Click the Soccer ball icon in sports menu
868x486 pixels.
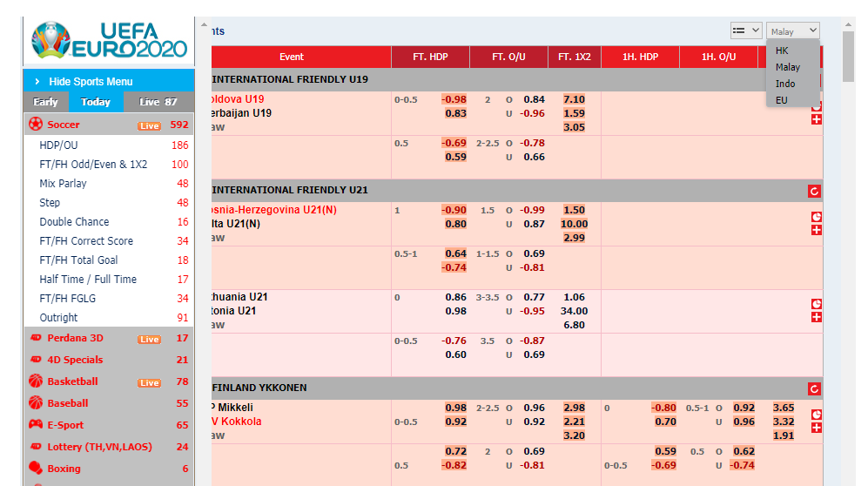(36, 124)
